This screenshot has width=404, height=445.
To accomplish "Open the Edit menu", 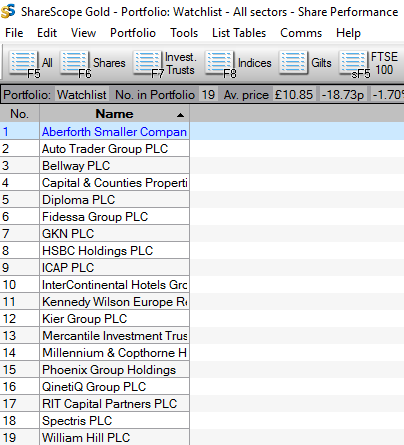I will [47, 33].
